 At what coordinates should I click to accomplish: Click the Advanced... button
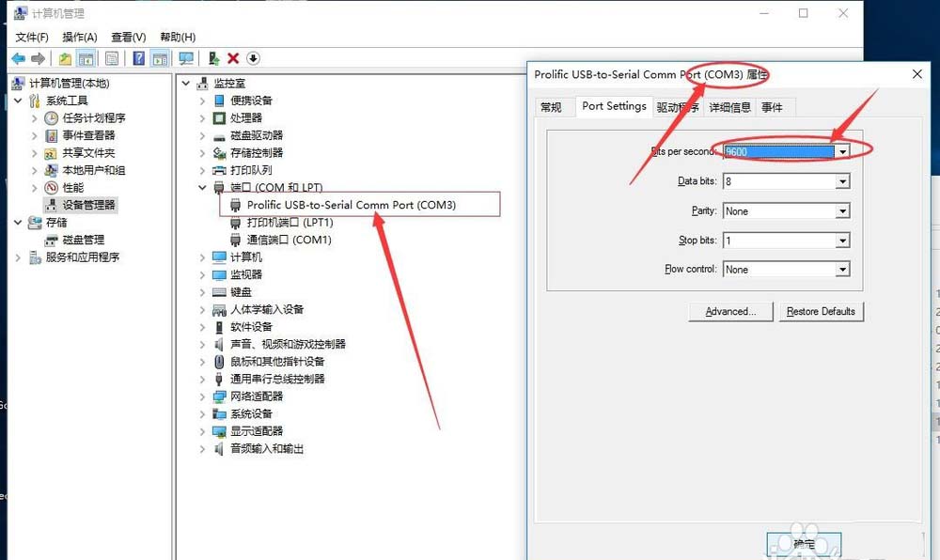point(730,311)
